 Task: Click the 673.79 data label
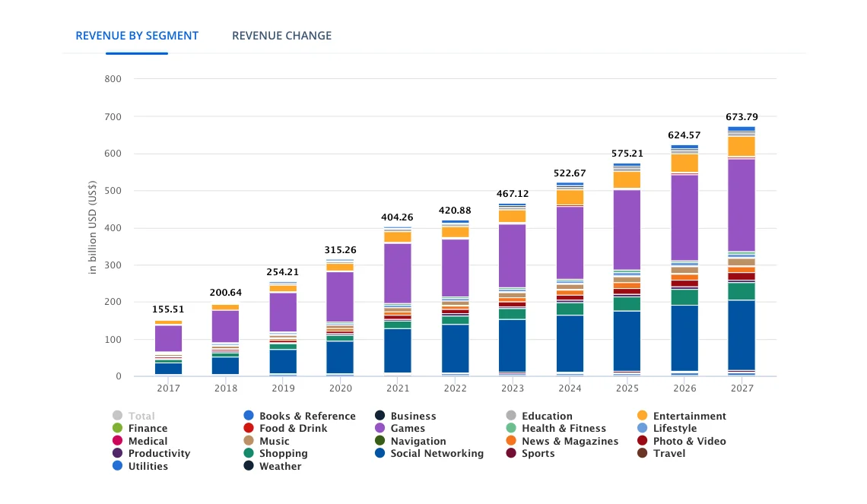click(742, 117)
